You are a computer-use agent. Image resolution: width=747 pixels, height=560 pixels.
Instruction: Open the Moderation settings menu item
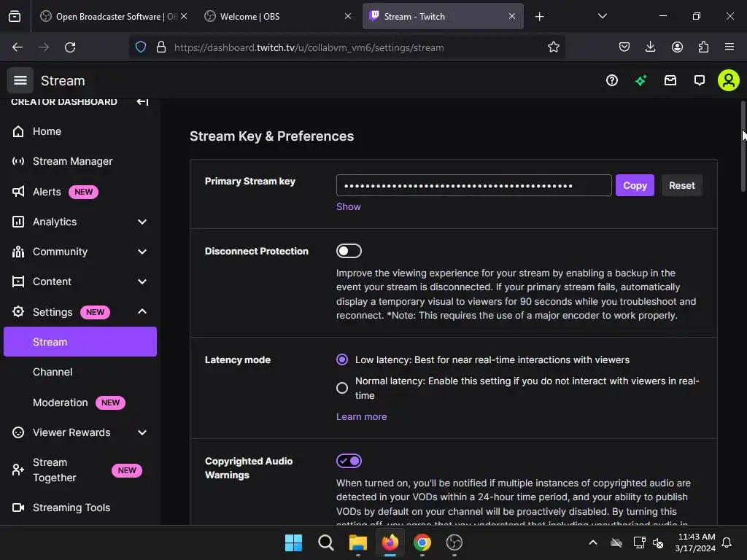(x=60, y=402)
